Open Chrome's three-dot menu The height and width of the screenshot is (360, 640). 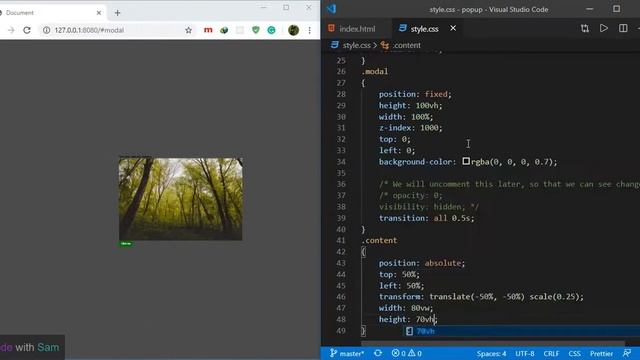pyautogui.click(x=310, y=30)
